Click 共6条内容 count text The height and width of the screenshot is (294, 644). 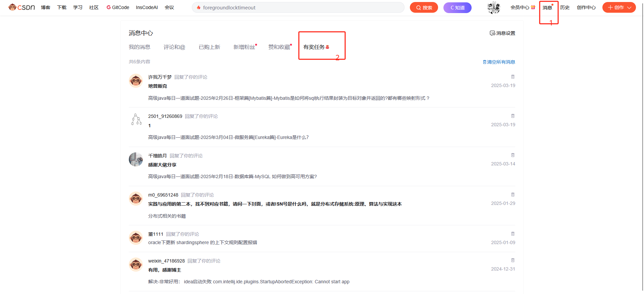140,62
